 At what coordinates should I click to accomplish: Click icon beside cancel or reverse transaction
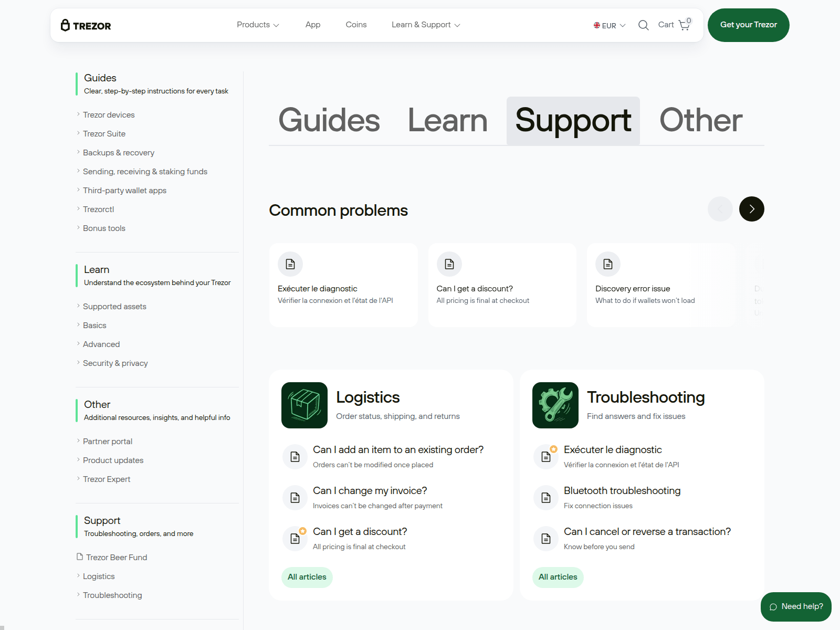546,539
